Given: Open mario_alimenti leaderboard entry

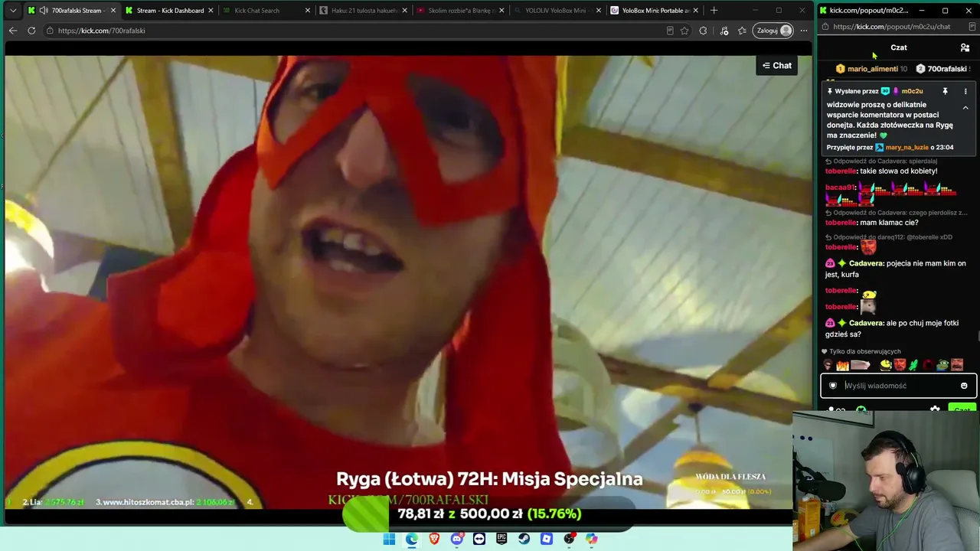Looking at the screenshot, I should point(871,69).
